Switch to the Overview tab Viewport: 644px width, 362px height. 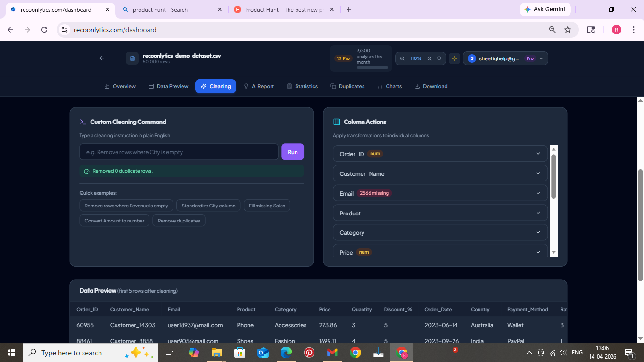click(120, 86)
